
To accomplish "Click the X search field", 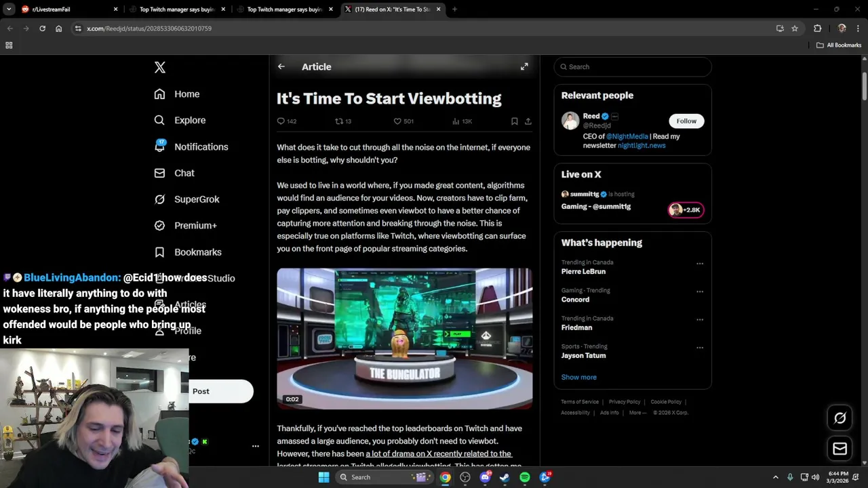I will 633,66.
